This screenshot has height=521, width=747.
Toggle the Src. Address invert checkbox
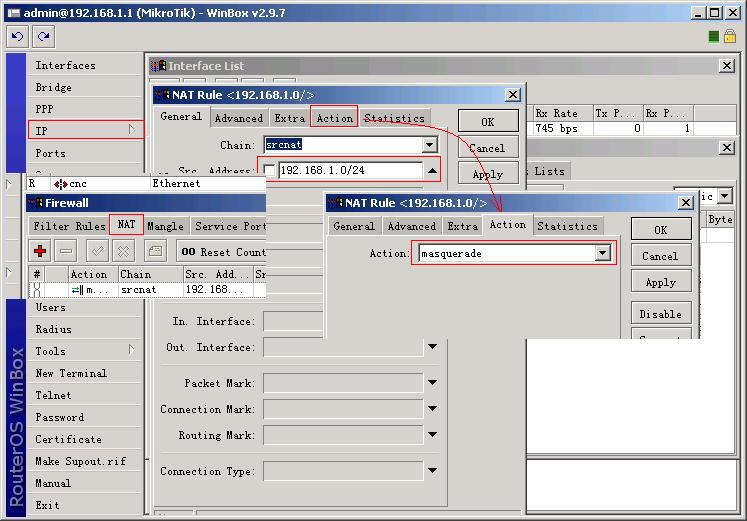click(269, 170)
